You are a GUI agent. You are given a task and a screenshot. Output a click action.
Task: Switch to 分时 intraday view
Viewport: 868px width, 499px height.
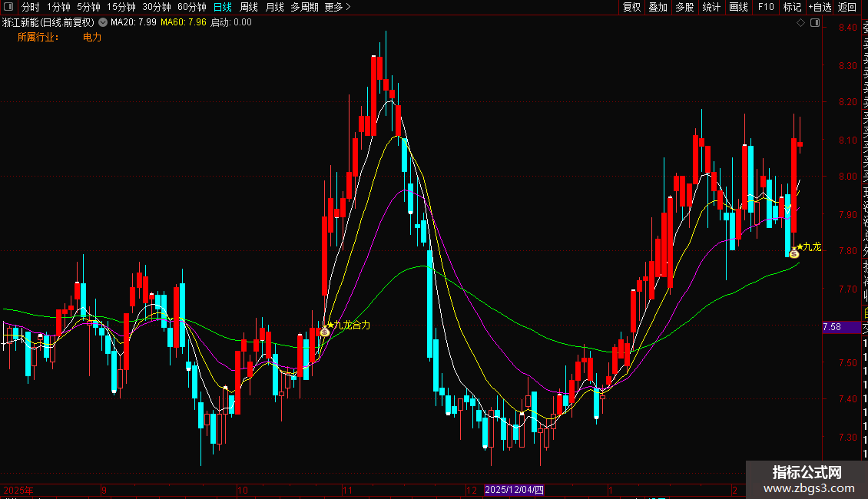[x=31, y=7]
